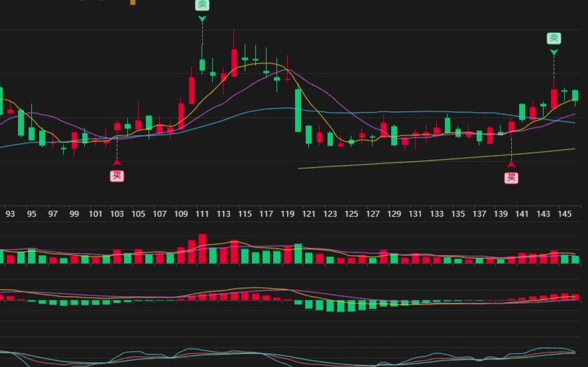Click the tallest red volume bar at period 111
The height and width of the screenshot is (367, 588).
coord(202,249)
